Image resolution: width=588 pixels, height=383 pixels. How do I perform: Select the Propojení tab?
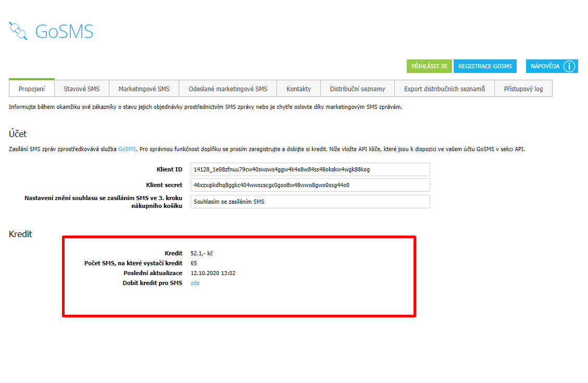click(x=31, y=89)
